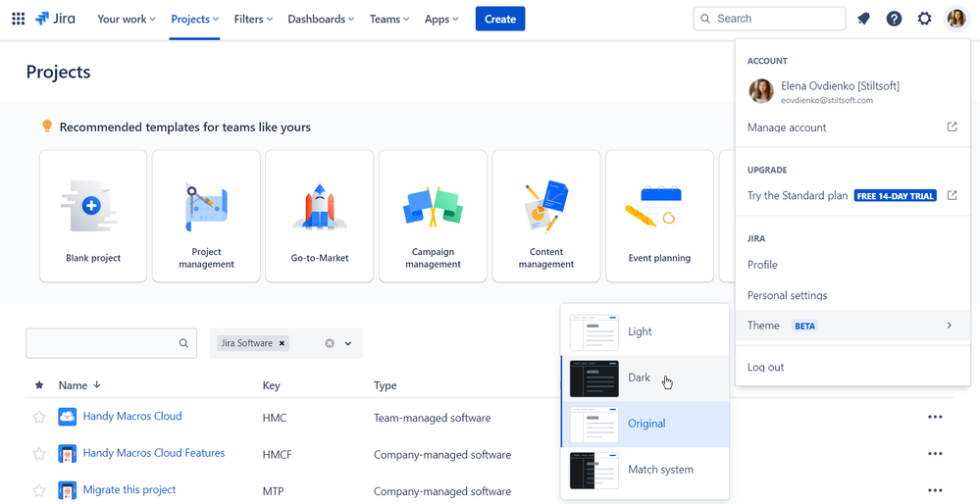Open more actions for Handy Macros Cloud
Viewport: 980px width, 504px height.
coord(935,417)
